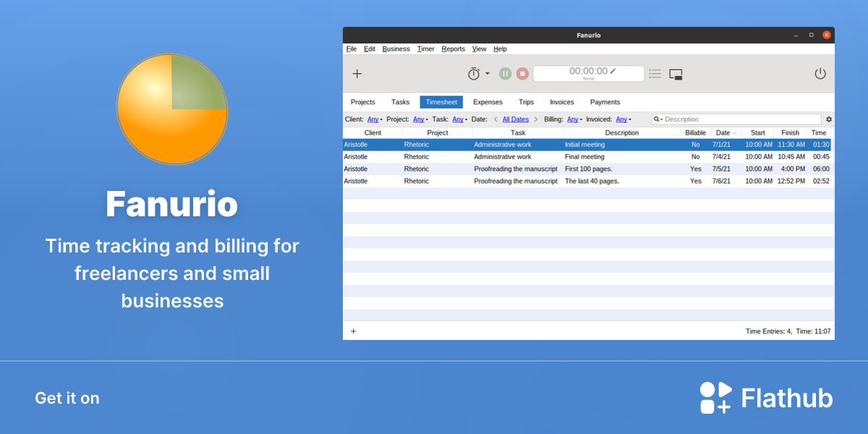Switch to mini timer window icon

[676, 74]
